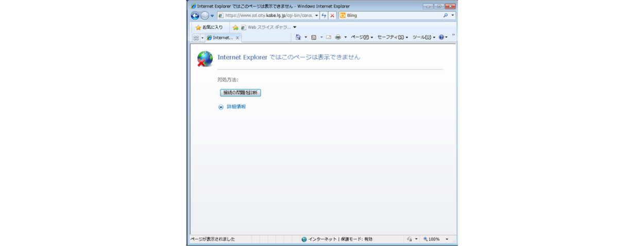This screenshot has width=644, height=246.
Task: Open the お気に入り favorites button
Action: point(209,27)
